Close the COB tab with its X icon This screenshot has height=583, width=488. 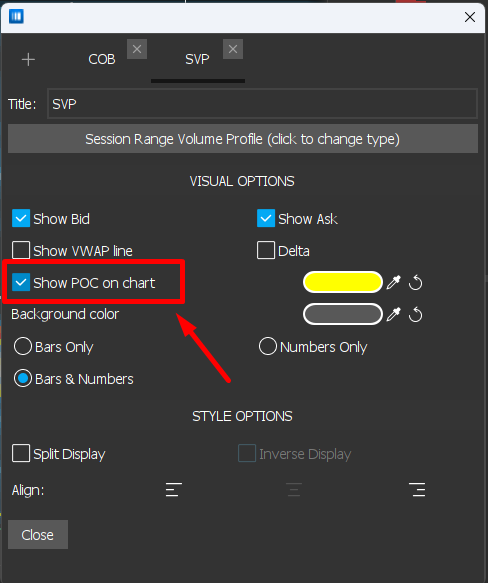[137, 49]
